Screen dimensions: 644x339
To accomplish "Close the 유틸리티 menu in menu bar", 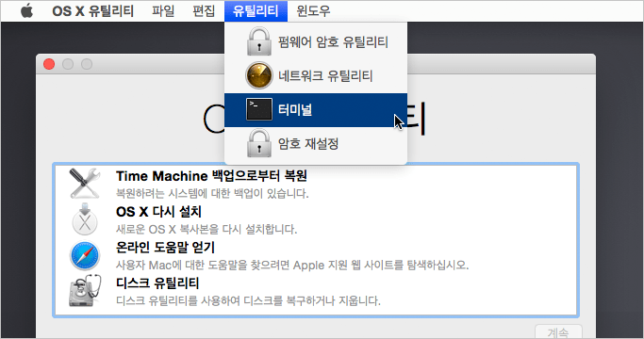I will click(x=256, y=11).
